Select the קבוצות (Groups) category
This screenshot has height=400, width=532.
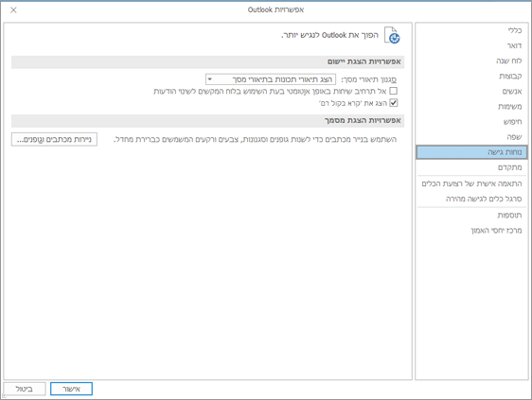(x=471, y=76)
